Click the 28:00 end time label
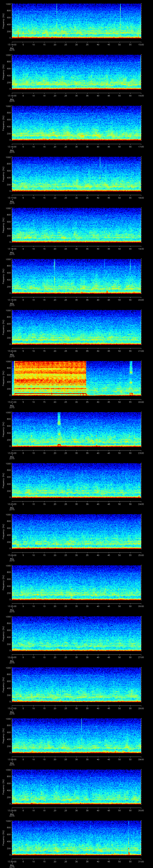Image resolution: width=153 pixels, height=868 pixels. tap(141, 708)
